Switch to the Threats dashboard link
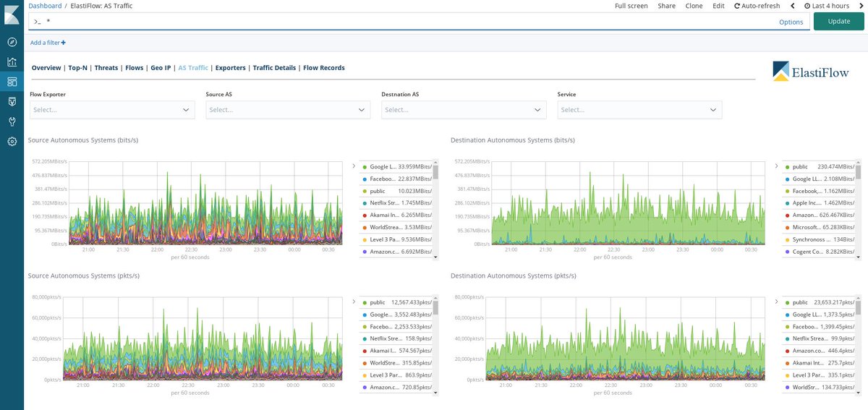 click(x=106, y=68)
